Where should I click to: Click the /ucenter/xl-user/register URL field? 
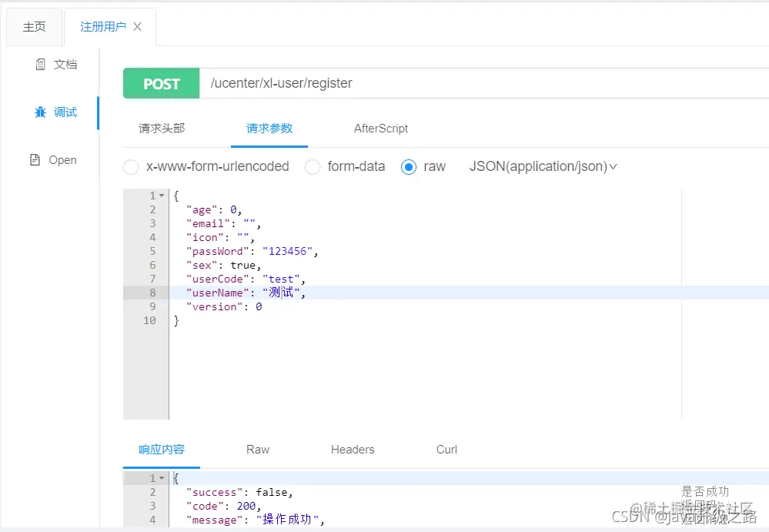coord(484,83)
